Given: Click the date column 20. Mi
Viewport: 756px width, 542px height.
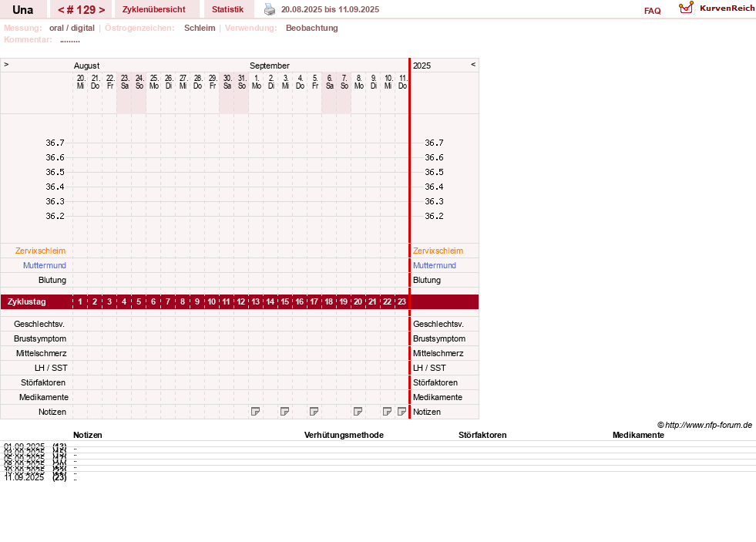Looking at the screenshot, I should 80,82.
